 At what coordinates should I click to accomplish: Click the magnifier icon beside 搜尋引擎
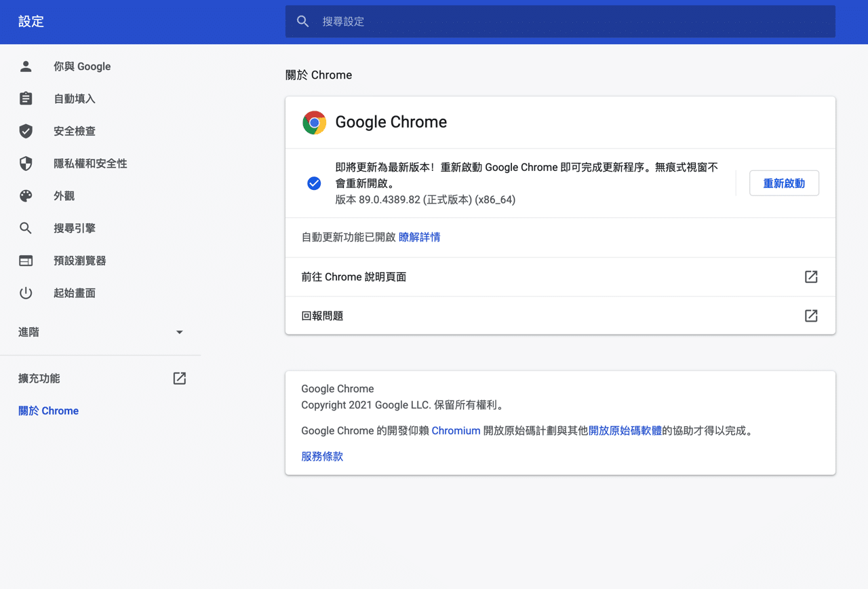[26, 228]
